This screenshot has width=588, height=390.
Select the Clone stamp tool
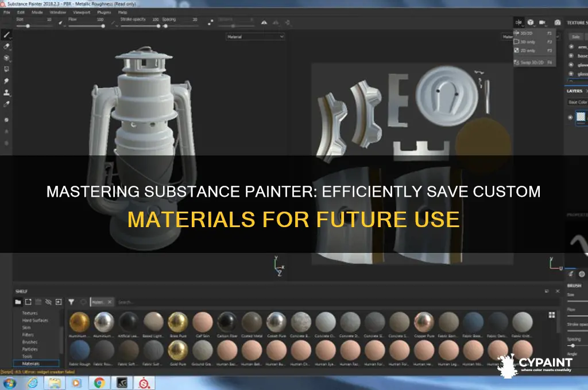tap(6, 92)
